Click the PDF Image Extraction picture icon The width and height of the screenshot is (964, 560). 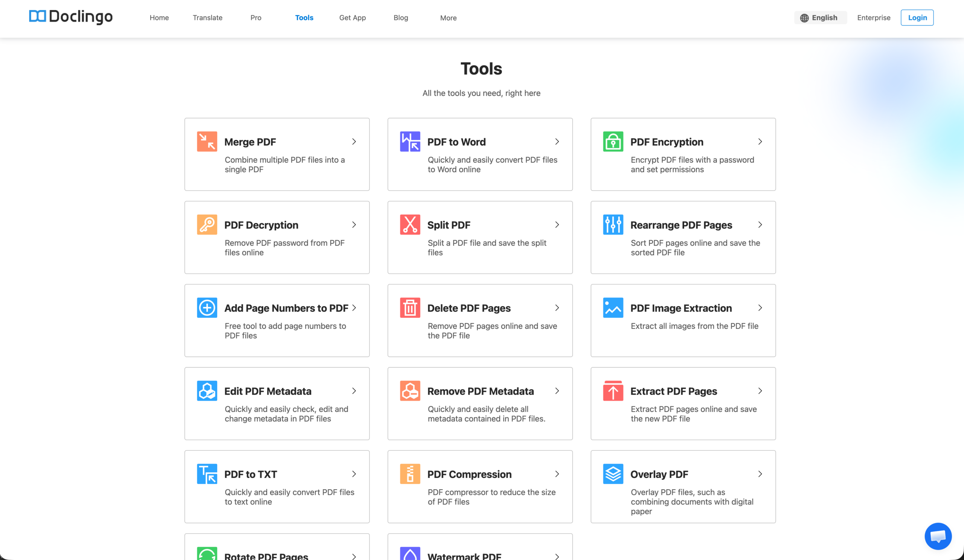point(613,308)
